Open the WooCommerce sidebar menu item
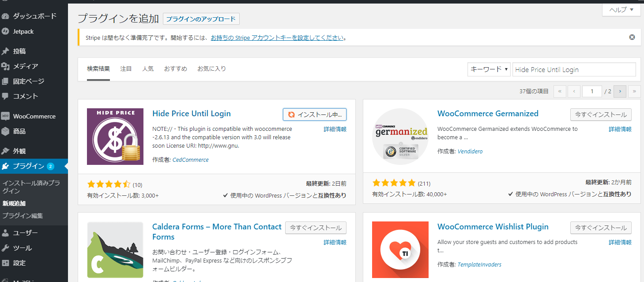The image size is (644, 282). point(34,116)
